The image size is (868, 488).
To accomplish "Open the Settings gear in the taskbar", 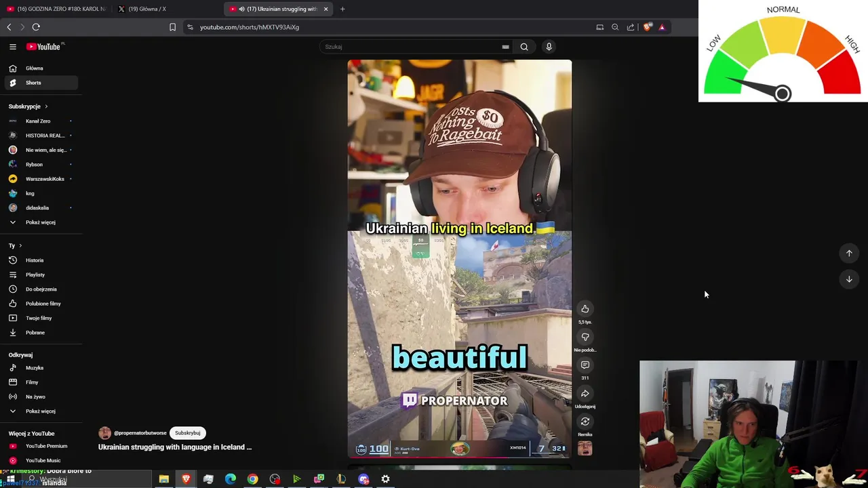I will pyautogui.click(x=385, y=479).
